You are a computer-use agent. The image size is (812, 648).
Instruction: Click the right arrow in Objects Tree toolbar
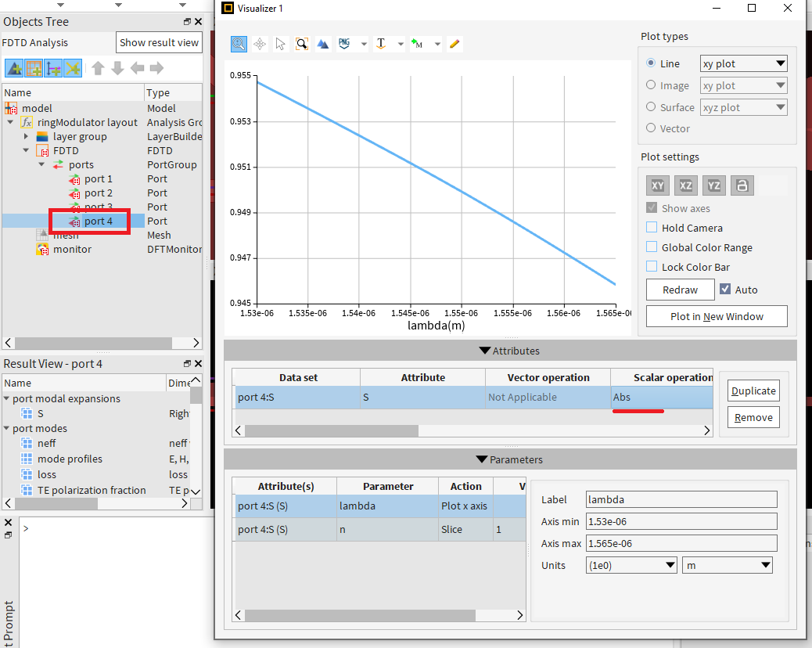(157, 68)
